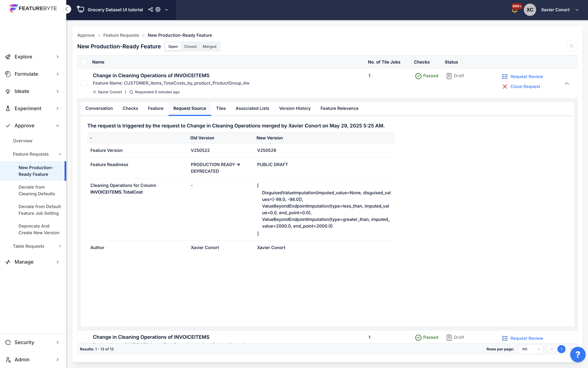This screenshot has width=588, height=368.
Task: Select the Closed status filter
Action: pyautogui.click(x=190, y=46)
